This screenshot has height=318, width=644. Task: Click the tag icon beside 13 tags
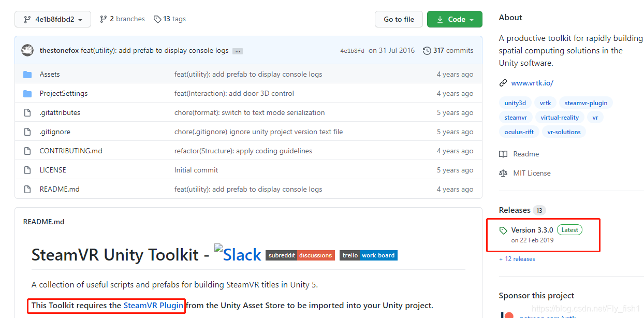pyautogui.click(x=157, y=19)
